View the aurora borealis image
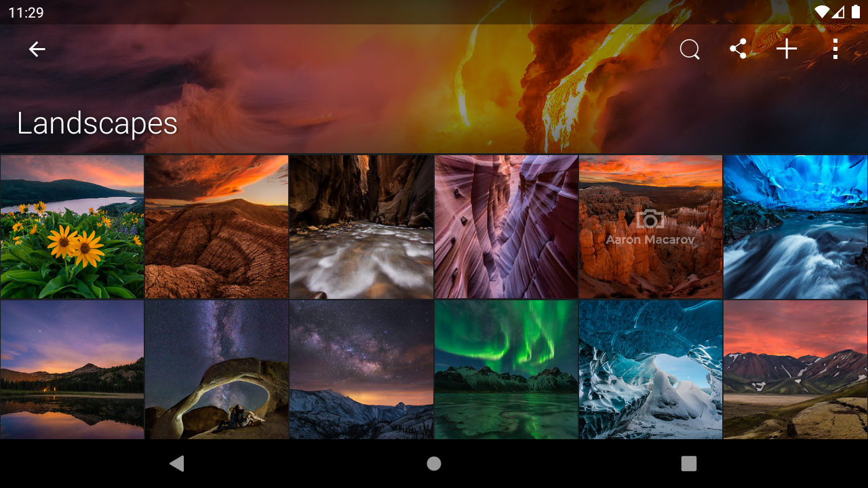 click(506, 370)
